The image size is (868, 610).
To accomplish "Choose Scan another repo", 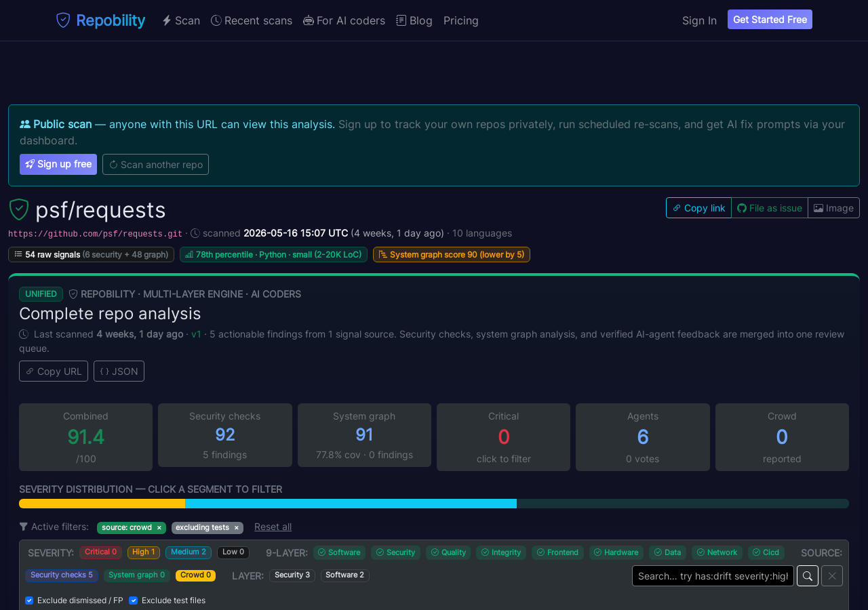I will click(x=155, y=164).
